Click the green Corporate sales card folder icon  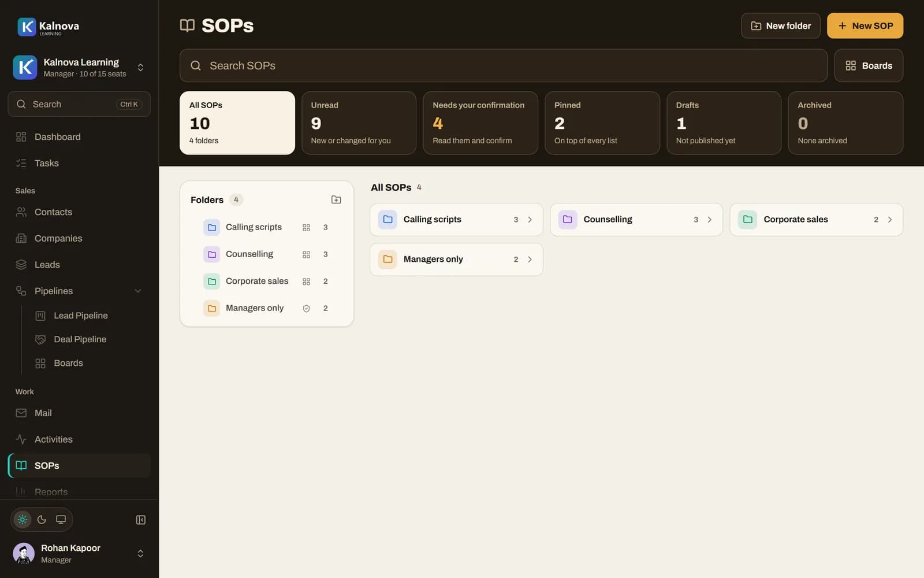[x=747, y=220]
